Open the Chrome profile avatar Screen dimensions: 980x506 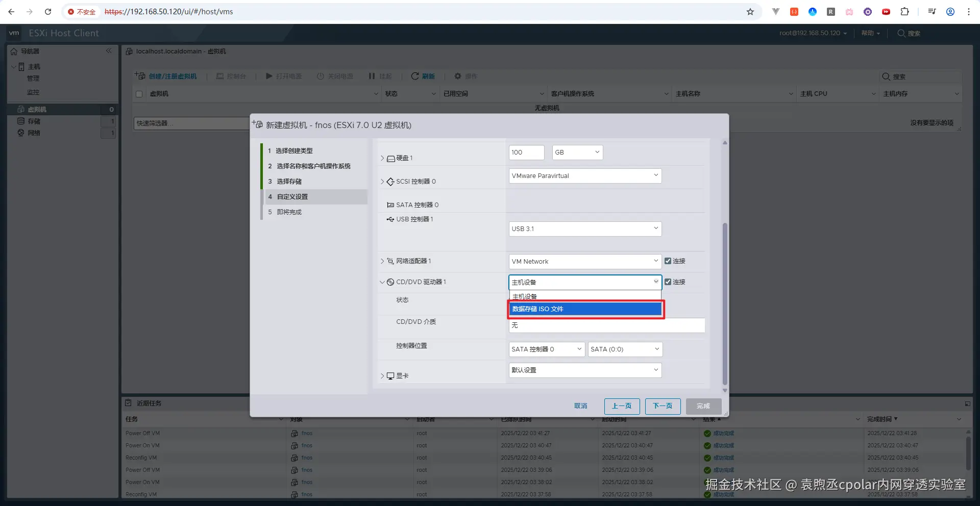point(950,12)
